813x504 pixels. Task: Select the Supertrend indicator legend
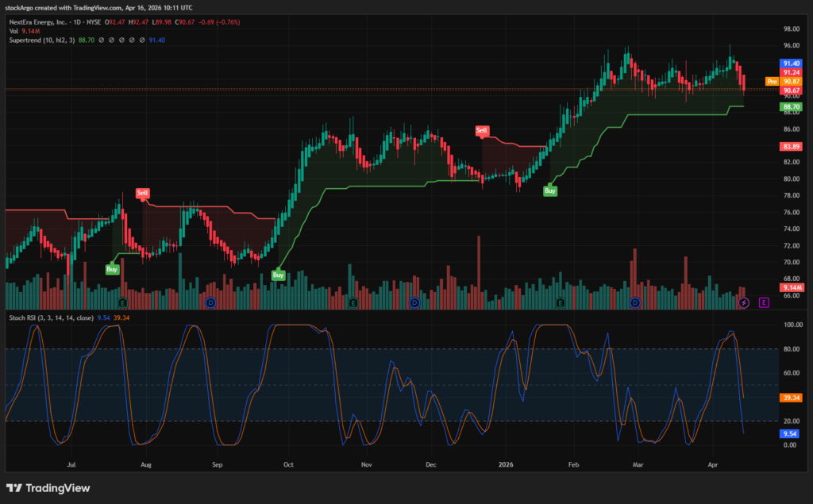coord(41,40)
